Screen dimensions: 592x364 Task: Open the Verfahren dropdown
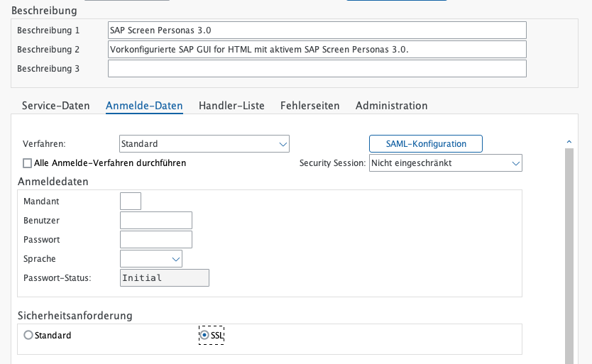(204, 144)
